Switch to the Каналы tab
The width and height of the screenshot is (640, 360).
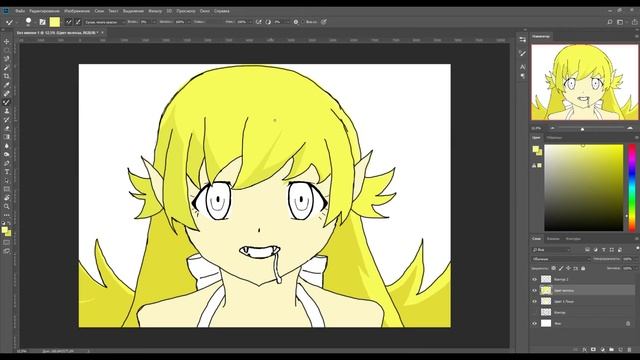[x=553, y=239]
